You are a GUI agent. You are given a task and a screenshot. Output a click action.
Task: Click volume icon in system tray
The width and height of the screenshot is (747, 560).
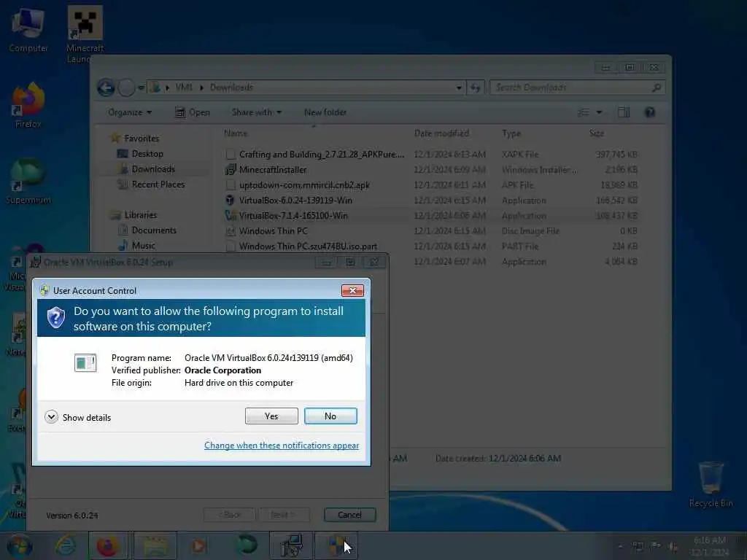(x=673, y=547)
